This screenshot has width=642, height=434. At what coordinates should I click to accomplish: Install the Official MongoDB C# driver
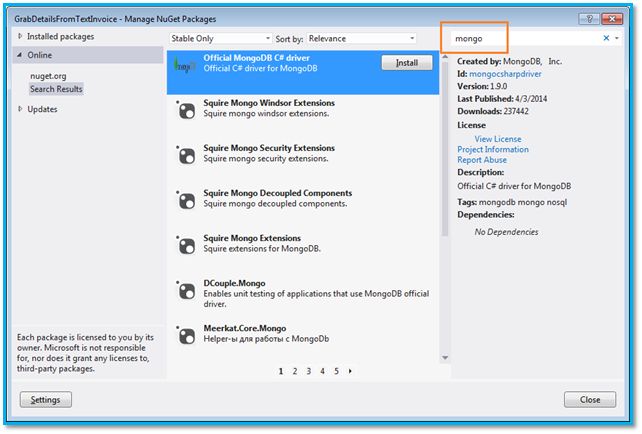point(407,63)
